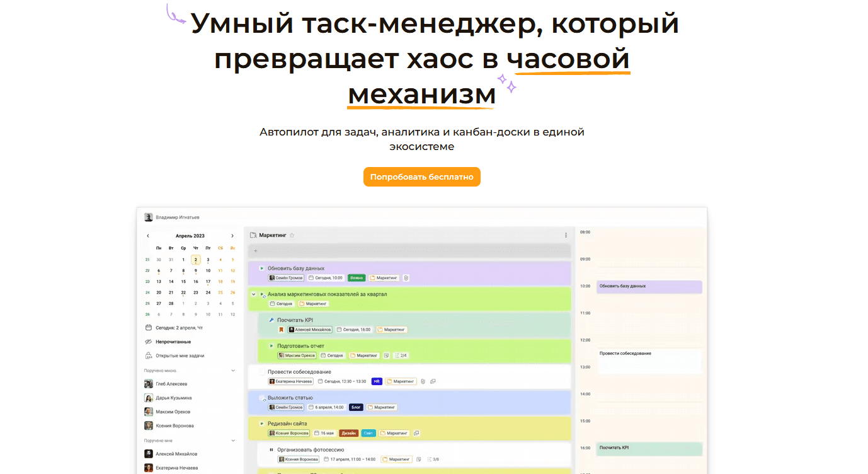
Task: Click paperclip icon on 'Провести собеседование' row
Action: point(423,381)
